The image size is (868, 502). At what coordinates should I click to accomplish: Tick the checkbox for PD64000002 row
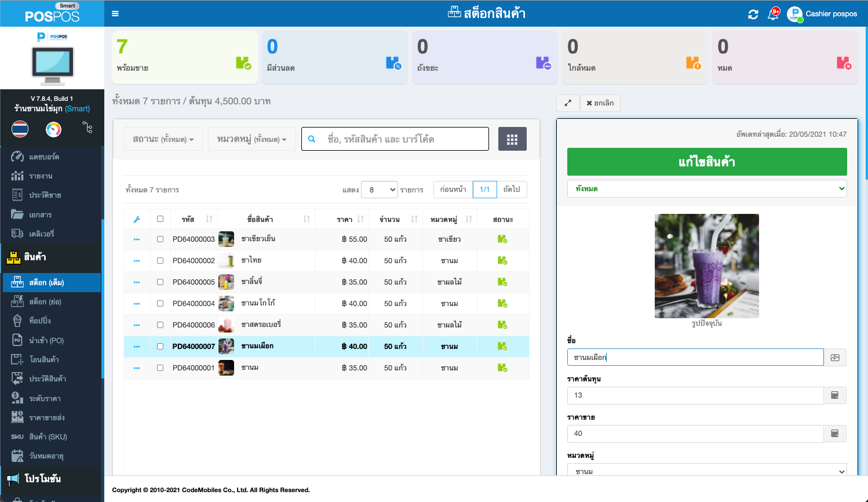point(160,261)
